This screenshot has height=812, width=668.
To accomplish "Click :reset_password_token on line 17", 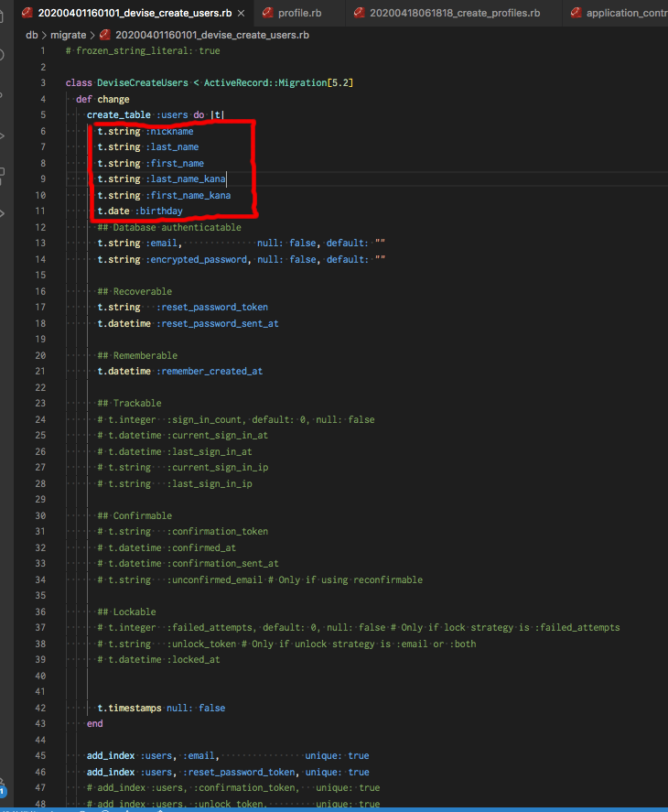I will coord(211,307).
